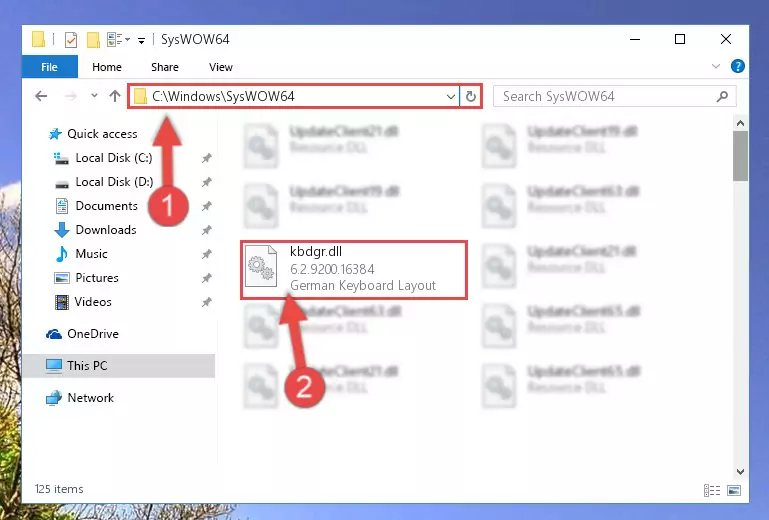Switch to the View ribbon tab
The image size is (769, 520).
pos(221,67)
